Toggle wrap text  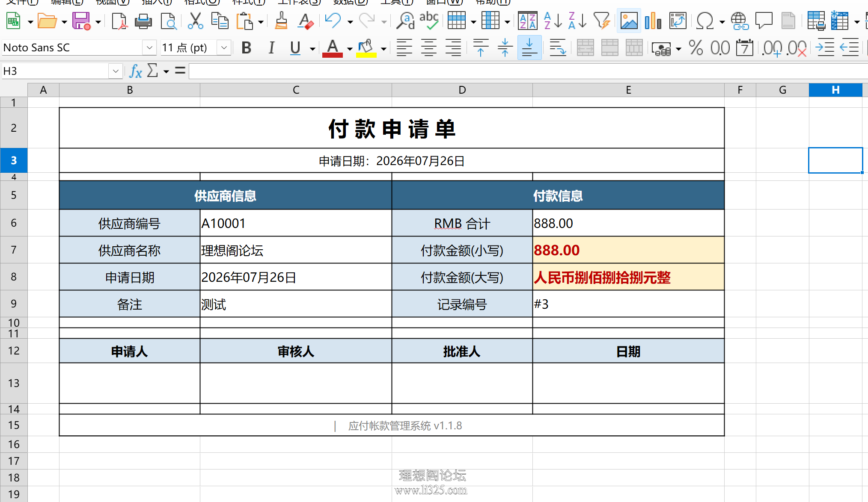click(x=558, y=48)
